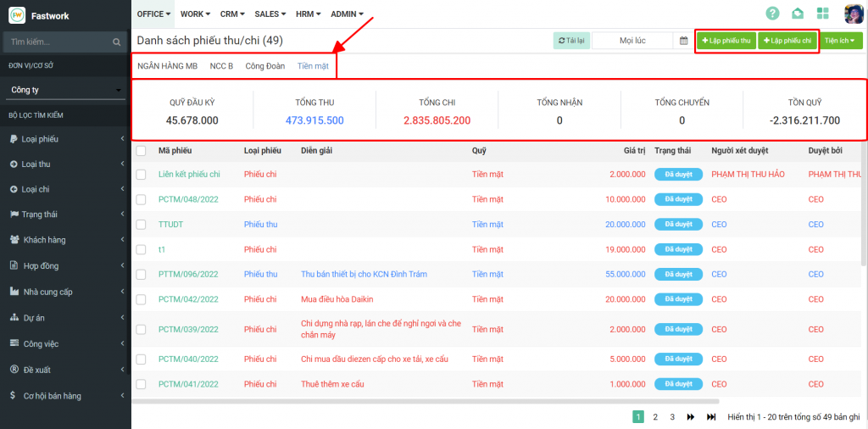The height and width of the screenshot is (429, 868).
Task: Click the Fastwork logo icon
Action: pos(17,15)
